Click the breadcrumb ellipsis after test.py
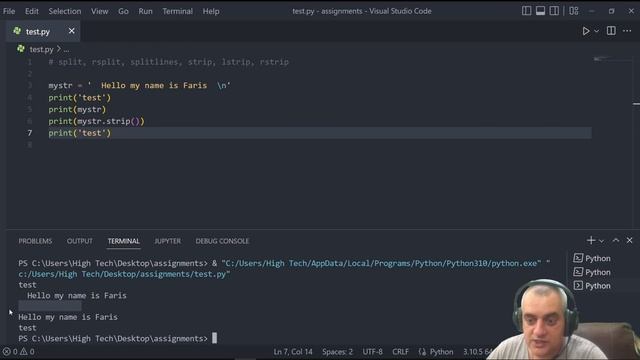This screenshot has width=640, height=360. [x=67, y=49]
